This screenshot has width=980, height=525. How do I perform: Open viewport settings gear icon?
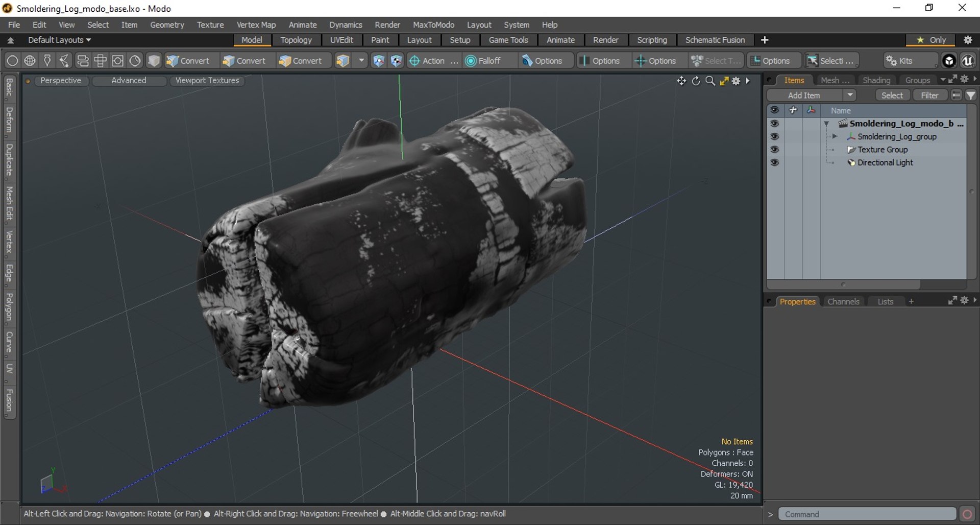[x=736, y=81]
